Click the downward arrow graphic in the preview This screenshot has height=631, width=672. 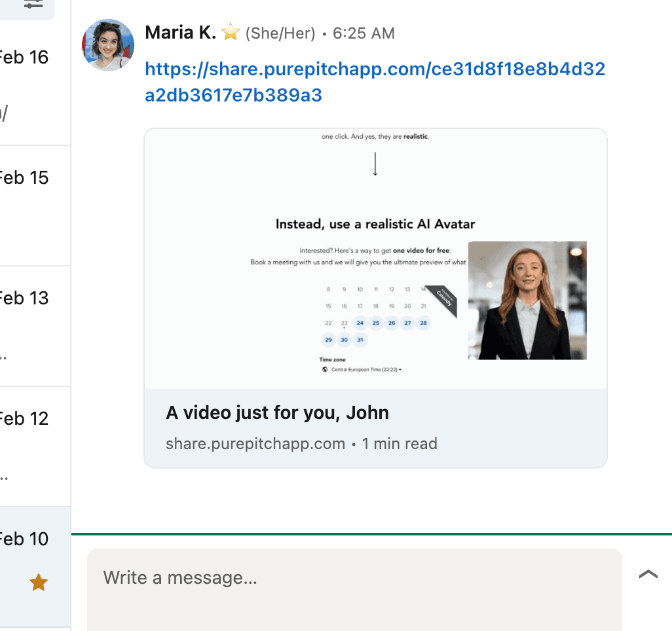[x=375, y=163]
